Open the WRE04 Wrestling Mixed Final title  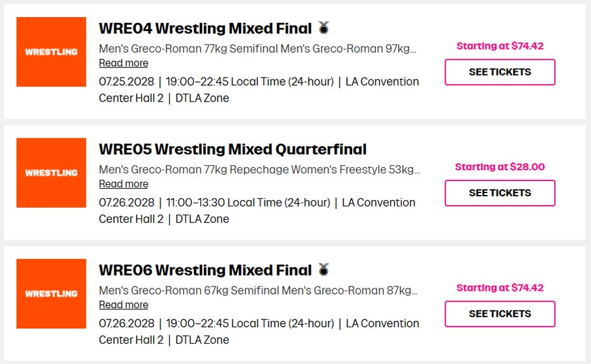coord(205,29)
